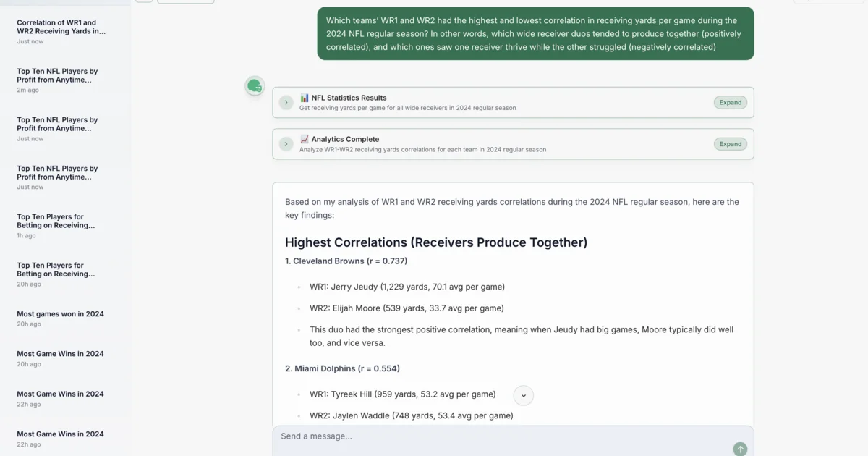Click the Analytics Complete title text
Screen dimensions: 868x456
[x=345, y=139]
